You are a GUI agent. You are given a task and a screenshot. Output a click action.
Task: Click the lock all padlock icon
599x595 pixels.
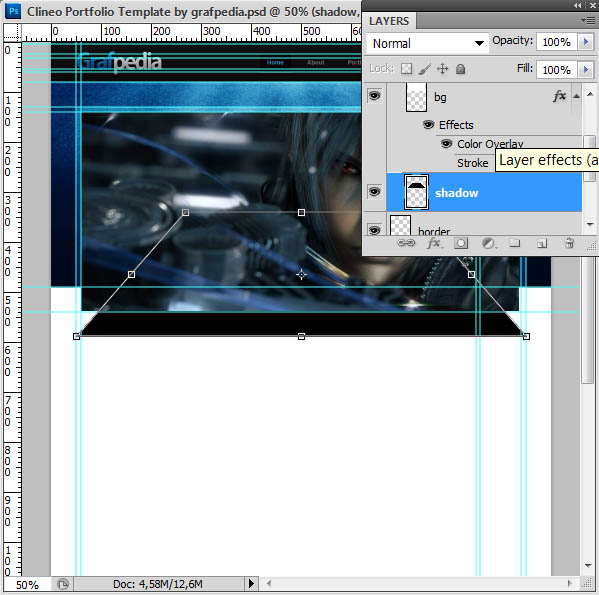461,69
